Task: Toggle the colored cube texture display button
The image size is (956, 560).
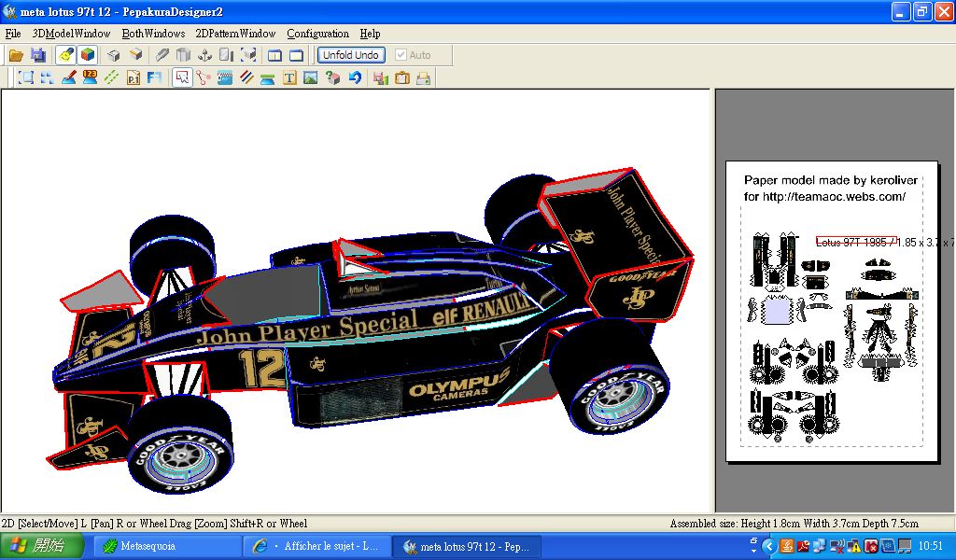Action: [x=87, y=55]
